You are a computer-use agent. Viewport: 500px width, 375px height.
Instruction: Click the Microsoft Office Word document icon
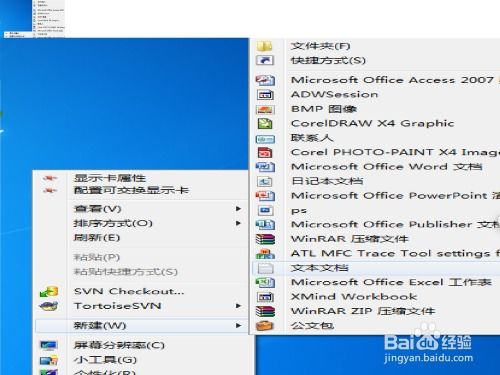[x=265, y=167]
